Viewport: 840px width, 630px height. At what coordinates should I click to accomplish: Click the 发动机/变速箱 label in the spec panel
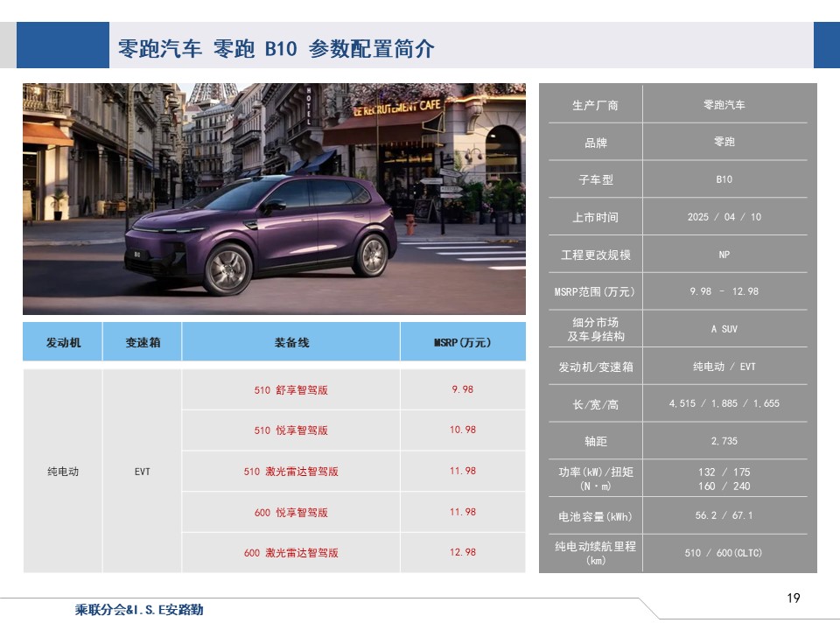pyautogui.click(x=595, y=367)
